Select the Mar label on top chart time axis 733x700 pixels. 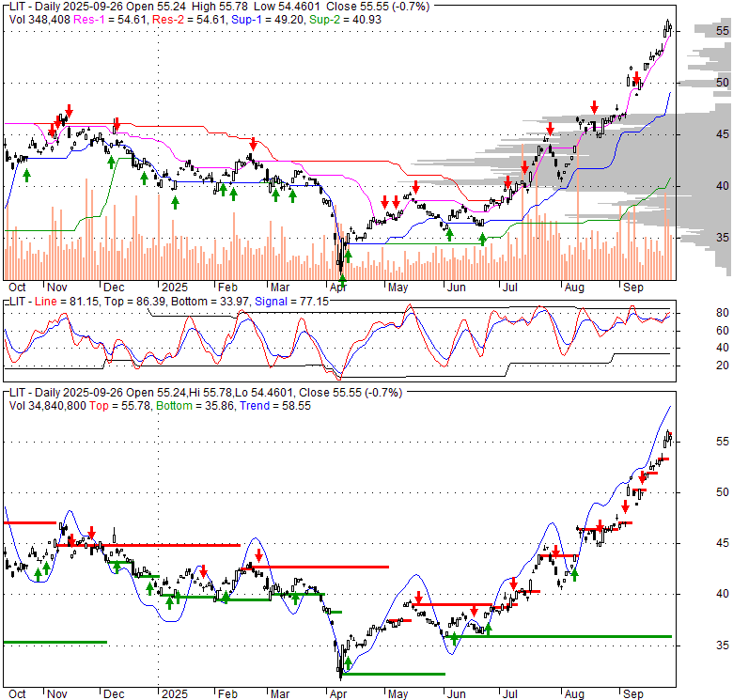click(x=280, y=287)
